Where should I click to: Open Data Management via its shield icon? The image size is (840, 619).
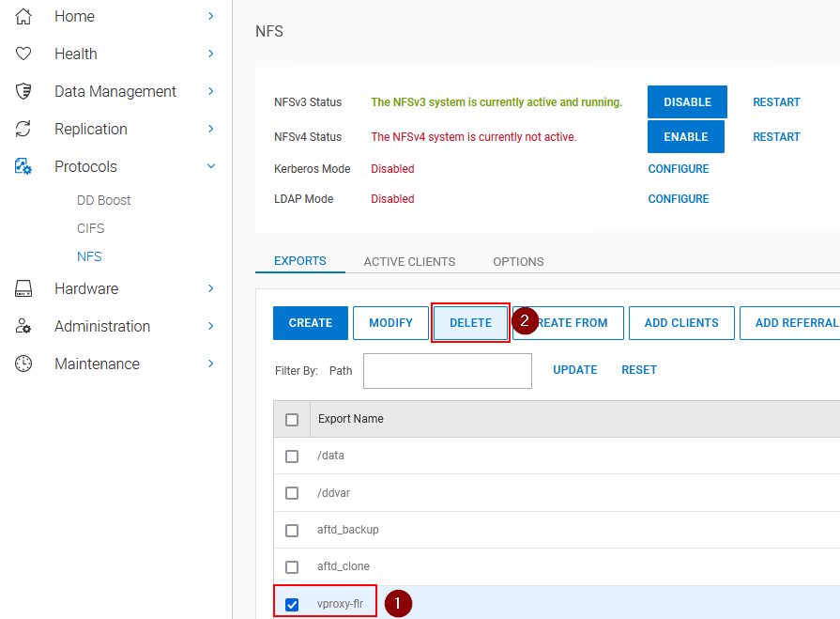coord(25,91)
